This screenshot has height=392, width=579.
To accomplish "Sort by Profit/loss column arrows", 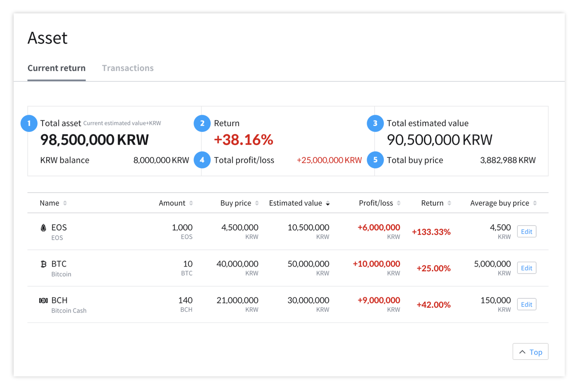I will pos(399,203).
